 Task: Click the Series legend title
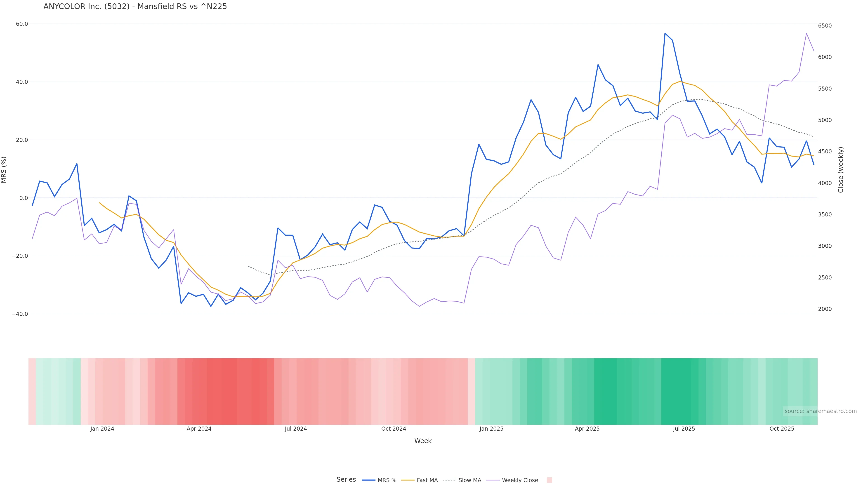(x=346, y=480)
